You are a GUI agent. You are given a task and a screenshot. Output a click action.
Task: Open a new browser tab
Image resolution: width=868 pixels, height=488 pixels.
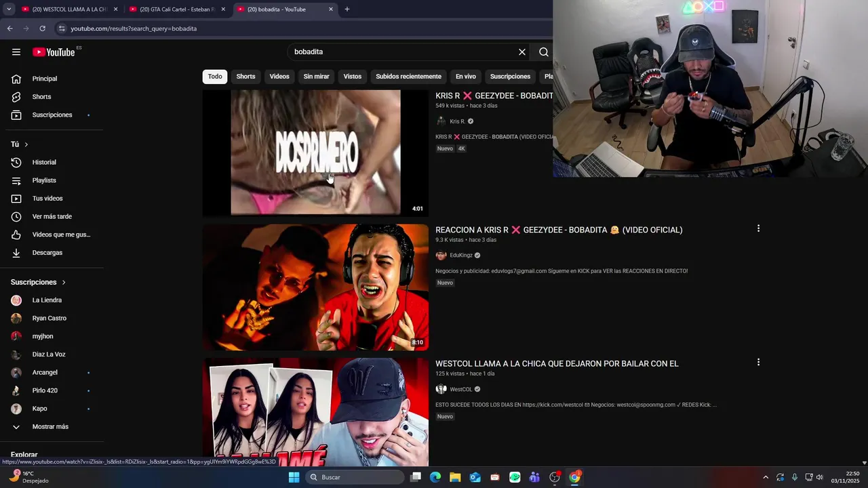click(x=347, y=9)
